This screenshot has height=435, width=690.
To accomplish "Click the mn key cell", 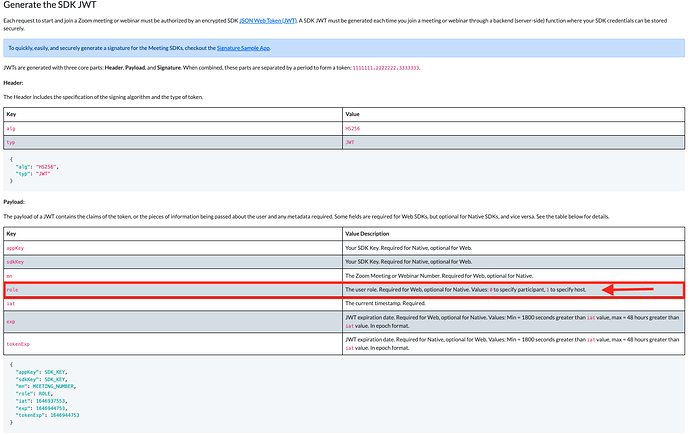I will point(173,276).
